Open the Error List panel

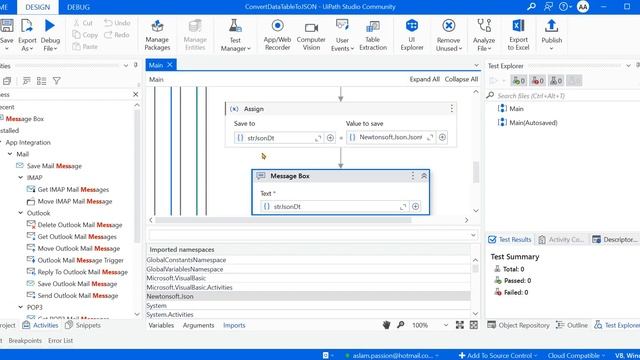pyautogui.click(x=60, y=340)
